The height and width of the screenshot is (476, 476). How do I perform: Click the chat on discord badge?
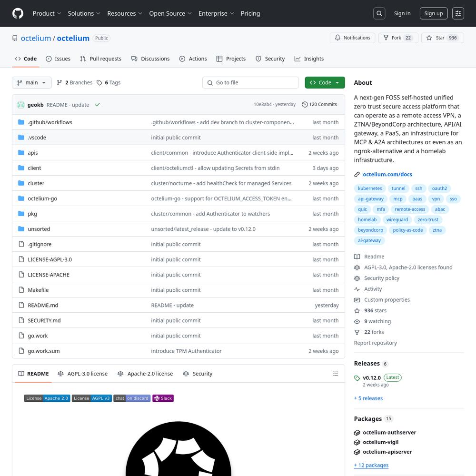132,398
